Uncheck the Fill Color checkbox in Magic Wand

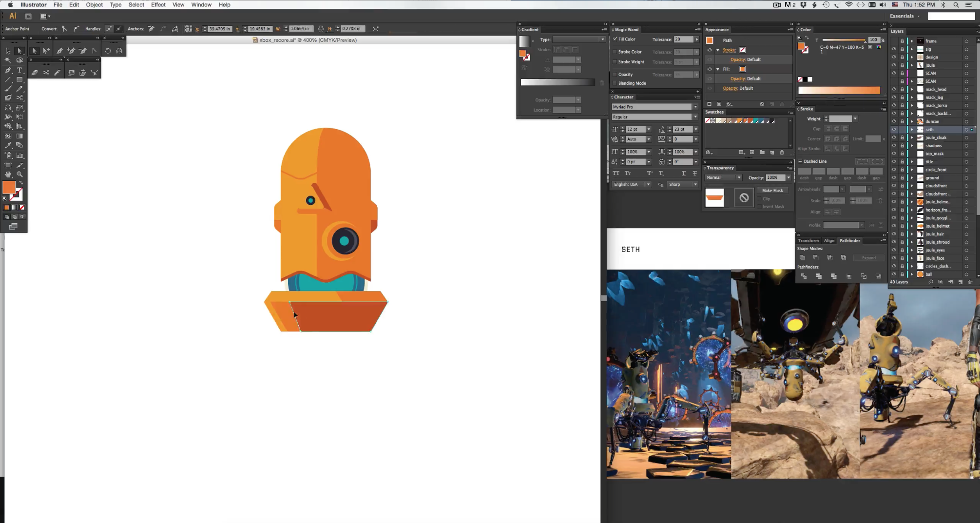point(615,39)
